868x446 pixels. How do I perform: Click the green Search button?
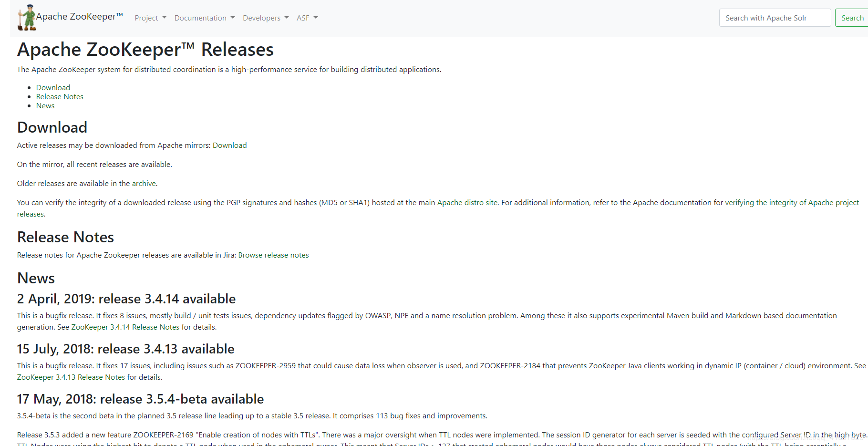click(x=852, y=18)
